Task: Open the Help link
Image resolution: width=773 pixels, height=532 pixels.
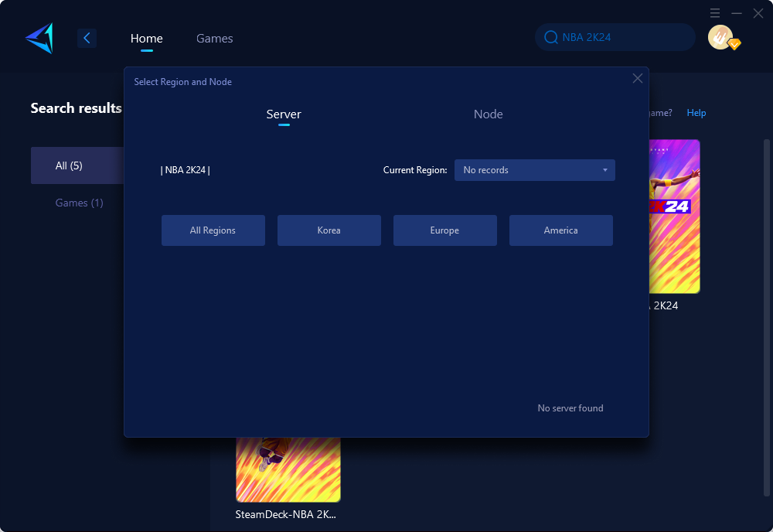Action: pyautogui.click(x=696, y=113)
